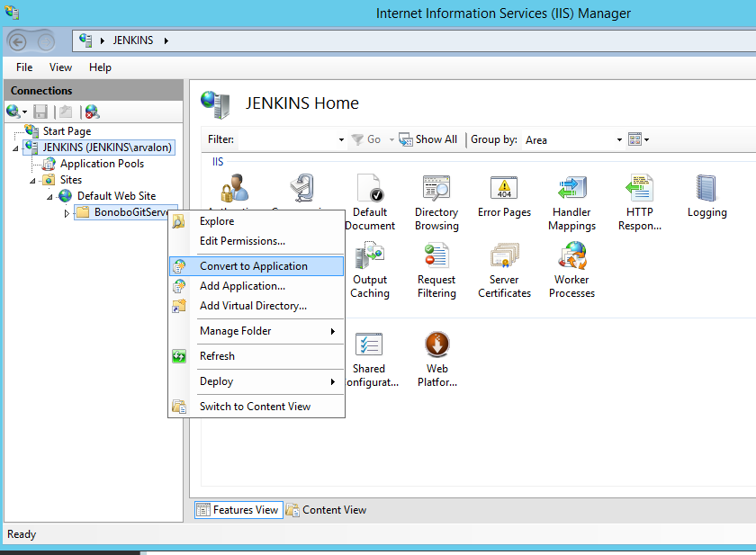This screenshot has width=756, height=555.
Task: Select Convert to Application
Action: click(x=256, y=266)
